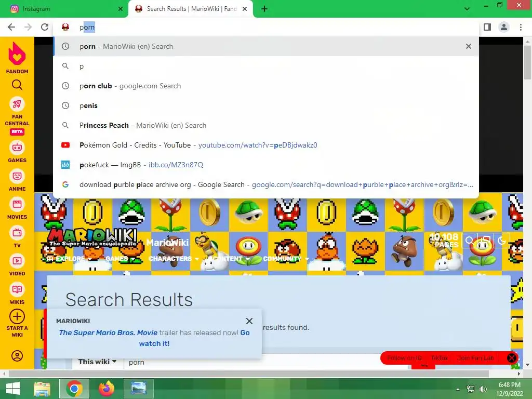Close the MarioWiki Search Results tab

245,9
